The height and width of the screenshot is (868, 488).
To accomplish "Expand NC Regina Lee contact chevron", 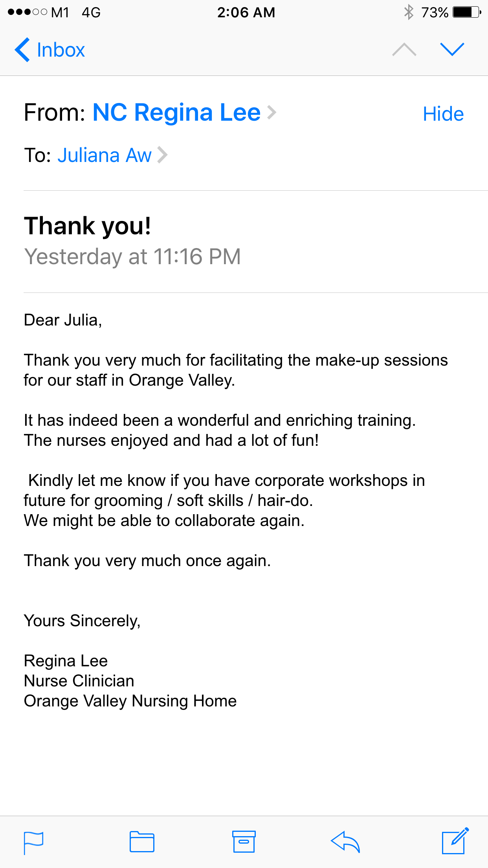I will click(x=272, y=112).
